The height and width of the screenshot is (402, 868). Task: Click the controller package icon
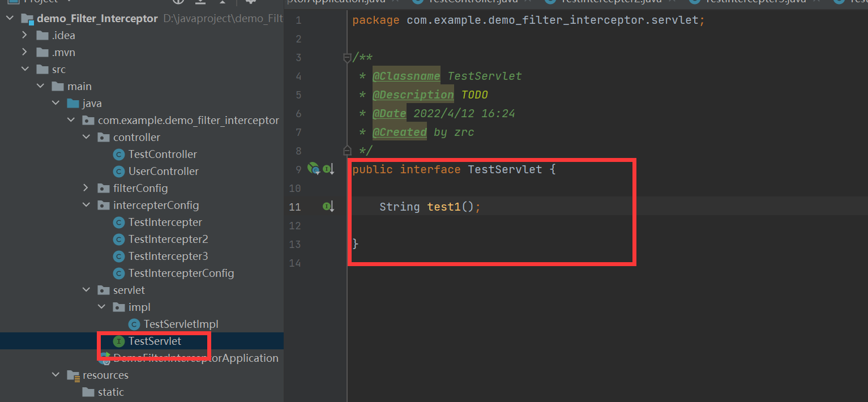click(104, 138)
